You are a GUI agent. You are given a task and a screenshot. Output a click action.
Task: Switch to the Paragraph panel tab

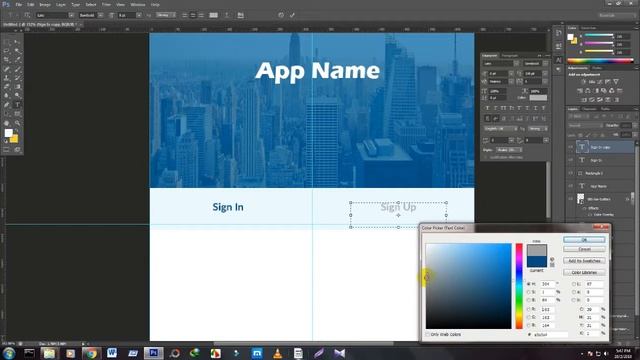point(510,56)
